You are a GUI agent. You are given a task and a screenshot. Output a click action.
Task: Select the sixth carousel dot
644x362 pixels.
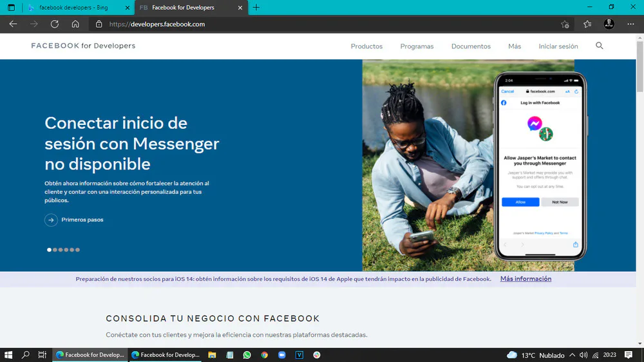tap(78, 250)
